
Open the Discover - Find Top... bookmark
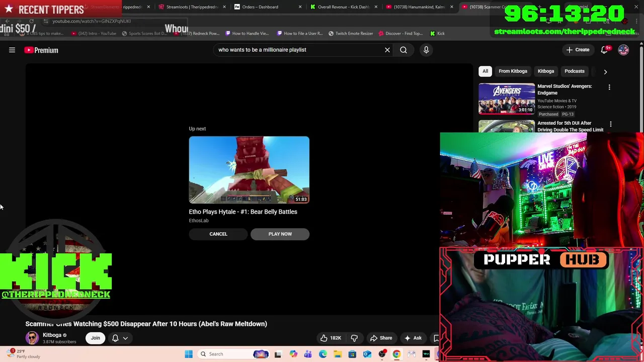(x=400, y=33)
